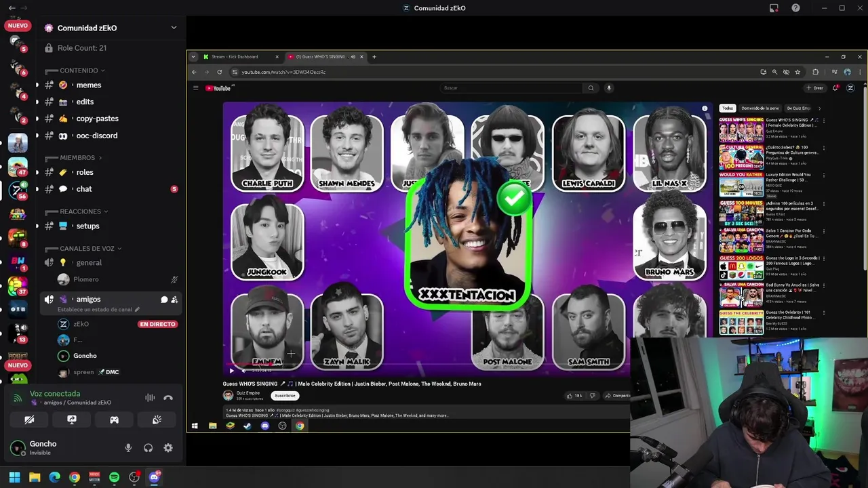
Task: Like the video with thumbs up
Action: click(575, 396)
